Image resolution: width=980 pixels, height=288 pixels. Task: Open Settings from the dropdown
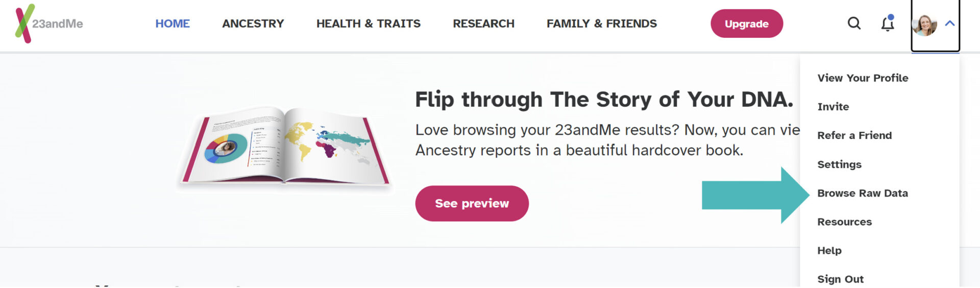839,164
